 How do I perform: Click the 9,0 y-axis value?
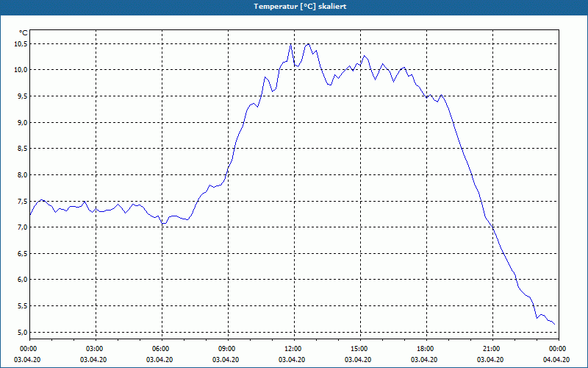[22, 123]
